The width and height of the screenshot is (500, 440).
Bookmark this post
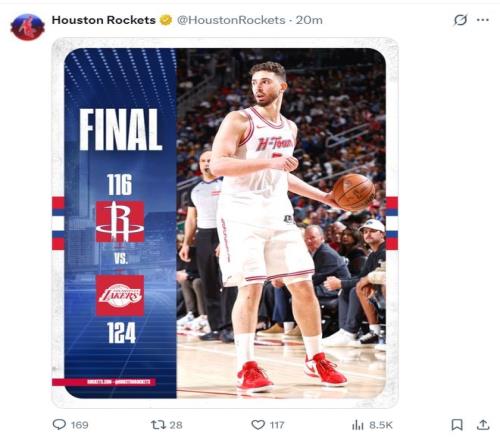tap(457, 425)
